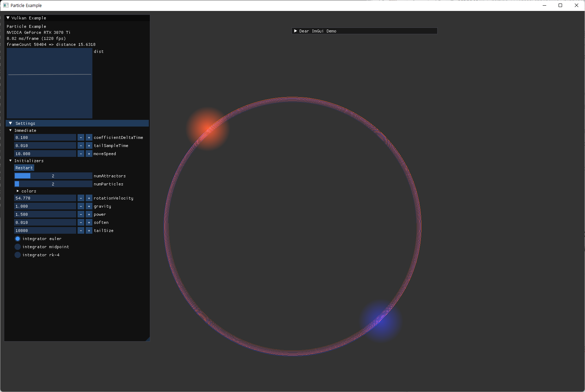The width and height of the screenshot is (585, 392).
Task: Click the numAttractors slider
Action: pos(53,176)
